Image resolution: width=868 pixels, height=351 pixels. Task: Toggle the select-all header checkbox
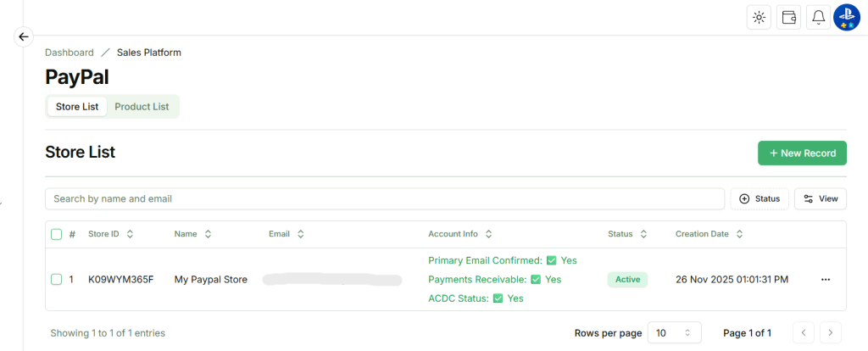[57, 234]
